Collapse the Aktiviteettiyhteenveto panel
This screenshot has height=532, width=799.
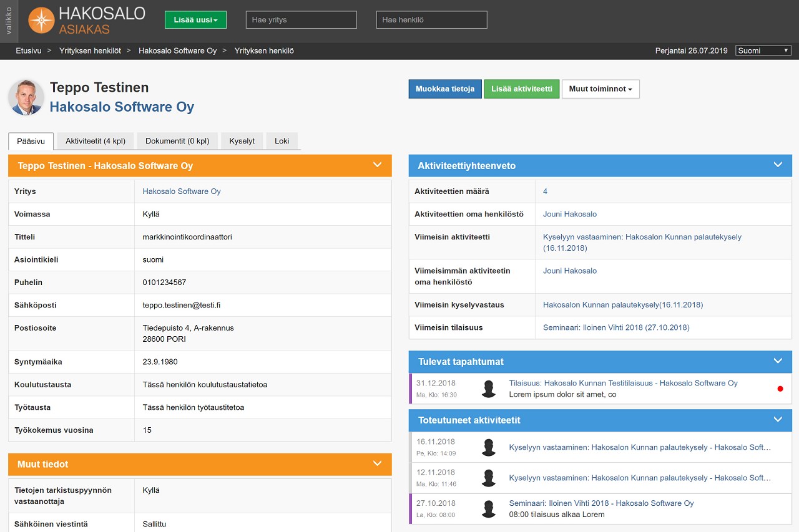click(x=778, y=165)
